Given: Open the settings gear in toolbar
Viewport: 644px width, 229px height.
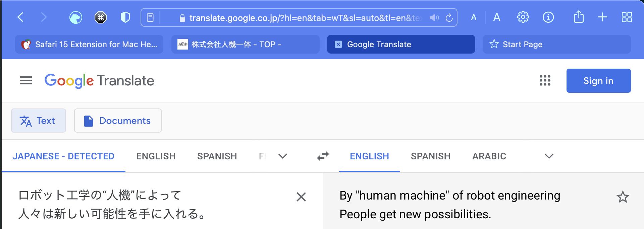Looking at the screenshot, I should pos(523,17).
